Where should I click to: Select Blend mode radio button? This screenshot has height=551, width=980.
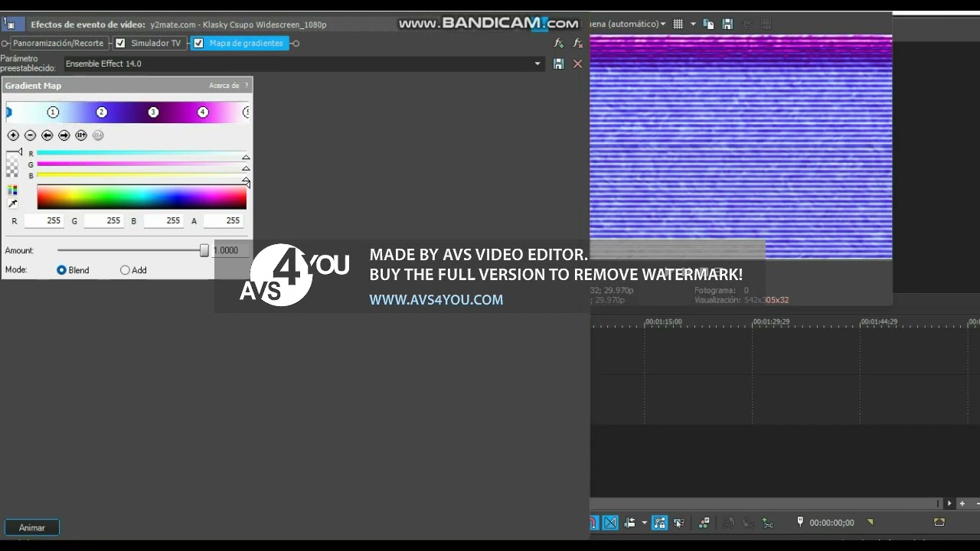pyautogui.click(x=62, y=270)
